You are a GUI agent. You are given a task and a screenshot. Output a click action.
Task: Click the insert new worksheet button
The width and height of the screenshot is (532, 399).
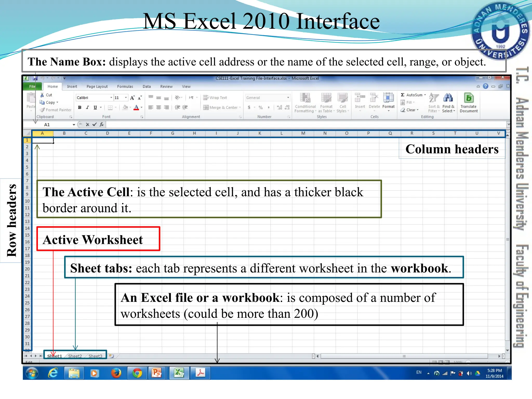tap(112, 356)
